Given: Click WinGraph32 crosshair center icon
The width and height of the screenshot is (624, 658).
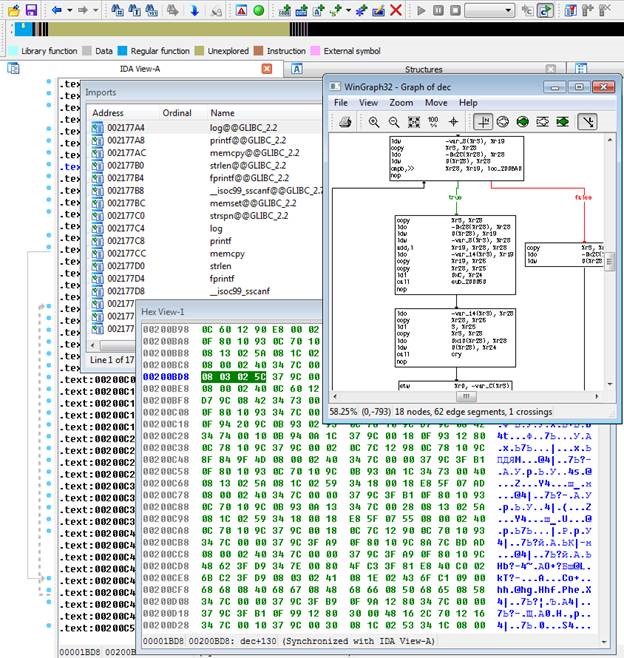Looking at the screenshot, I should (x=453, y=122).
